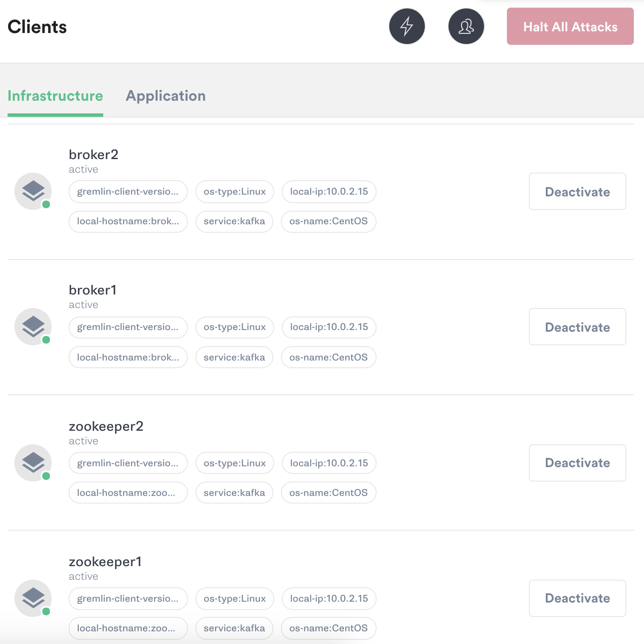This screenshot has height=644, width=644.
Task: Open the team members icon
Action: point(466,26)
